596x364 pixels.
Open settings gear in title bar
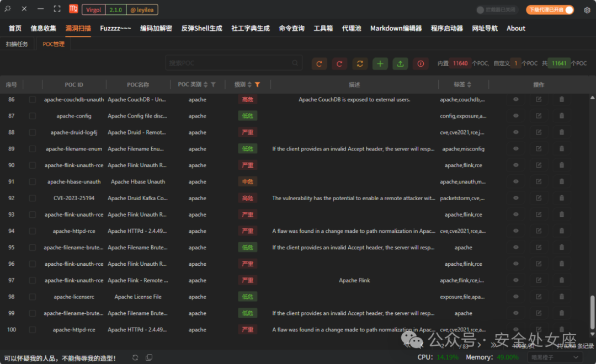point(587,10)
